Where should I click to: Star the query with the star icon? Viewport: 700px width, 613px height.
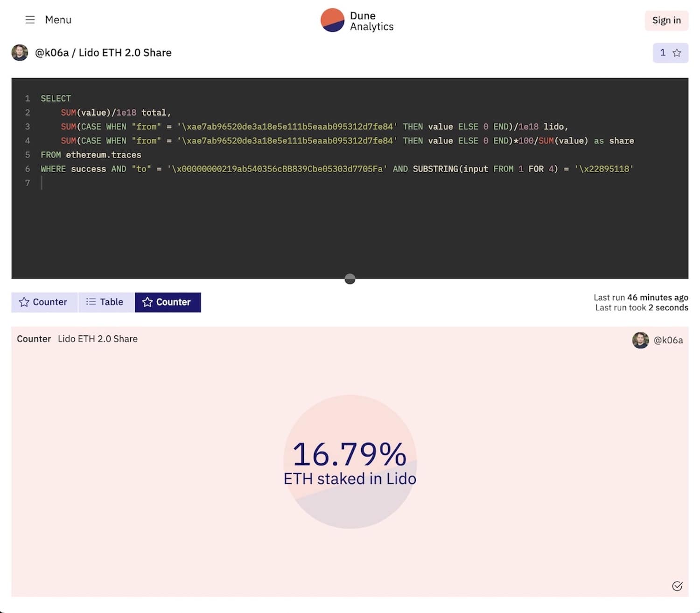coord(677,53)
